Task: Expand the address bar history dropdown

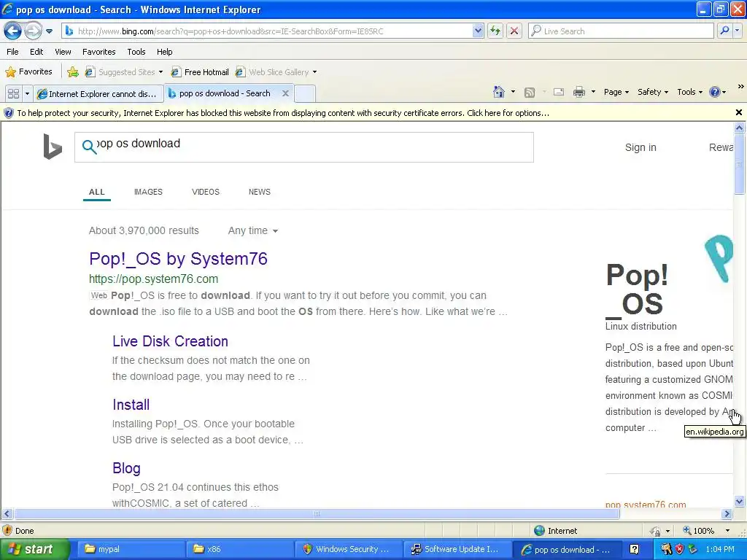Action: (x=478, y=31)
